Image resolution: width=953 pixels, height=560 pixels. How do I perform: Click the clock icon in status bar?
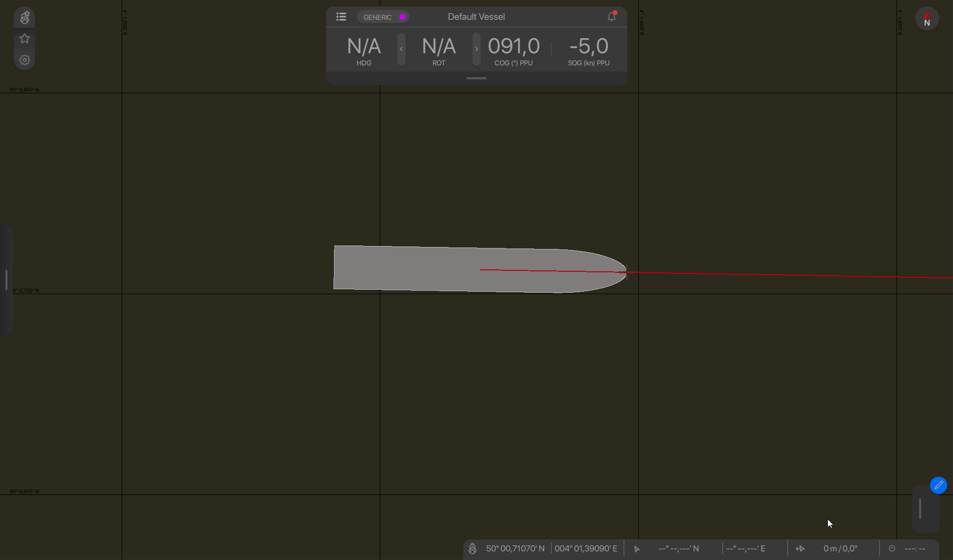[x=892, y=549]
